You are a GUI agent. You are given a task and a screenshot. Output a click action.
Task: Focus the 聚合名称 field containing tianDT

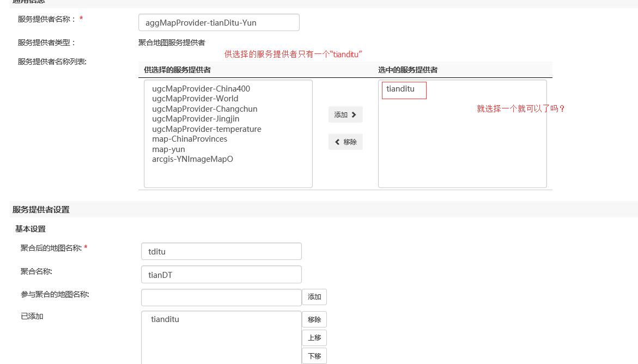(x=221, y=275)
